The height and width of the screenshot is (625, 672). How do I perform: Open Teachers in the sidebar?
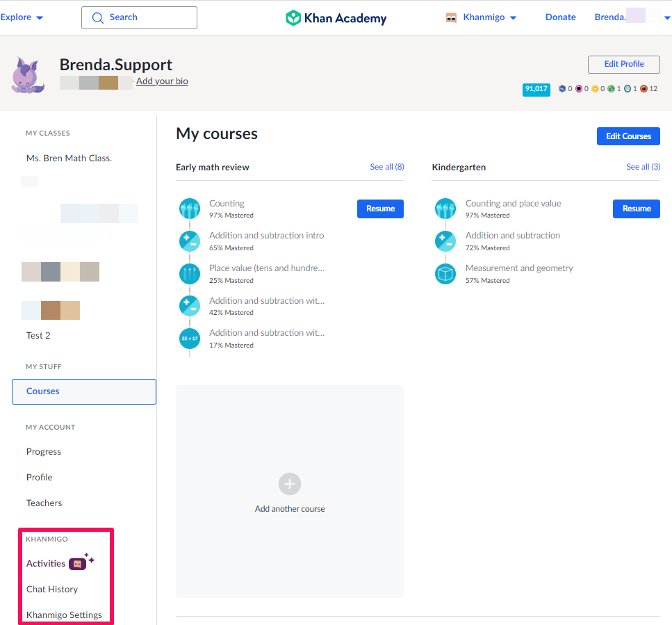pos(44,503)
